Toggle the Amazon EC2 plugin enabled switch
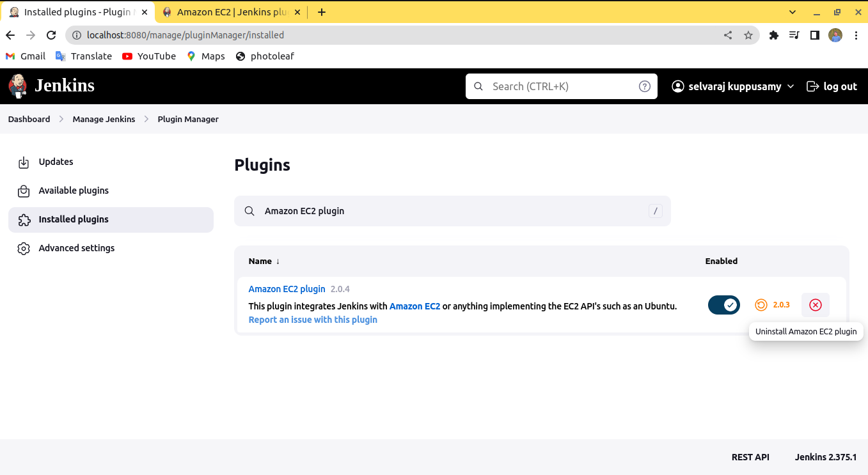This screenshot has width=868, height=475. (x=723, y=305)
